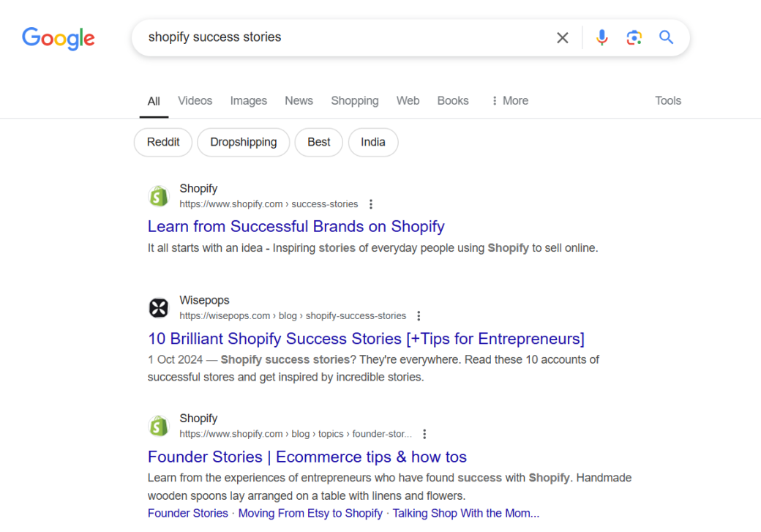Apply the India filter chip
The height and width of the screenshot is (532, 761).
[x=373, y=142]
